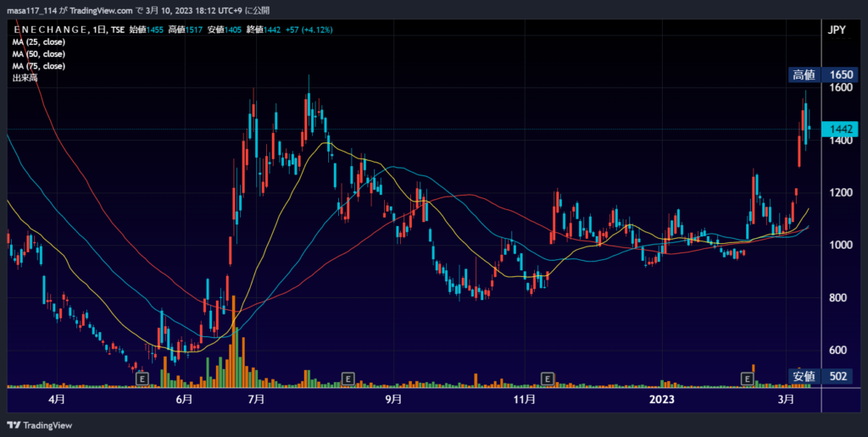Click the current price label 1442
Image resolution: width=868 pixels, height=437 pixels.
tap(840, 129)
